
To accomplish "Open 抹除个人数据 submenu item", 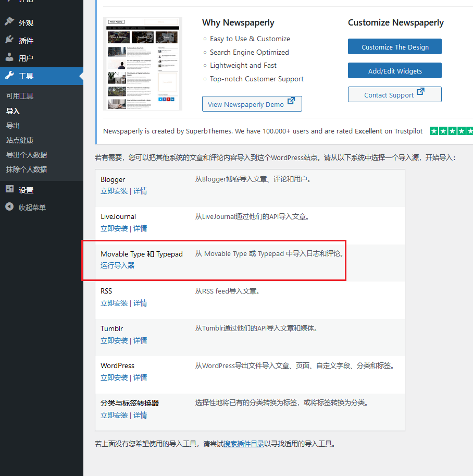I will (27, 169).
